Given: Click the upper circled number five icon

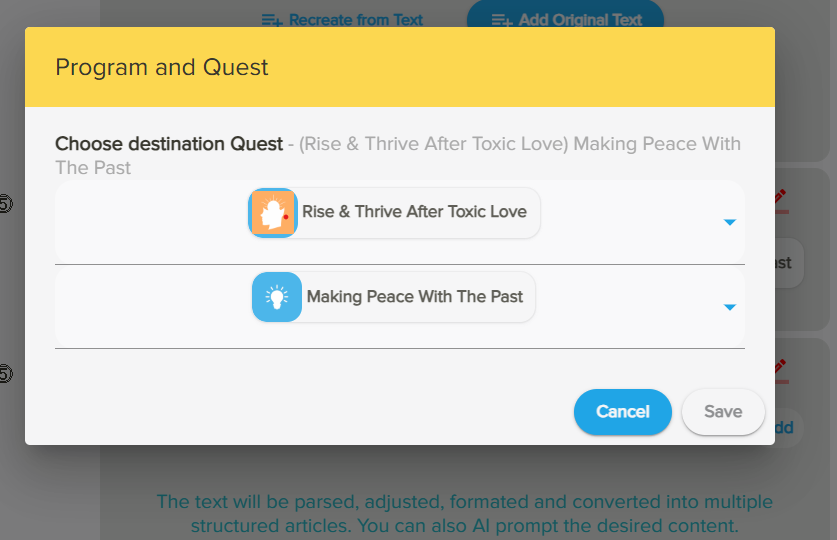Looking at the screenshot, I should pos(5,205).
